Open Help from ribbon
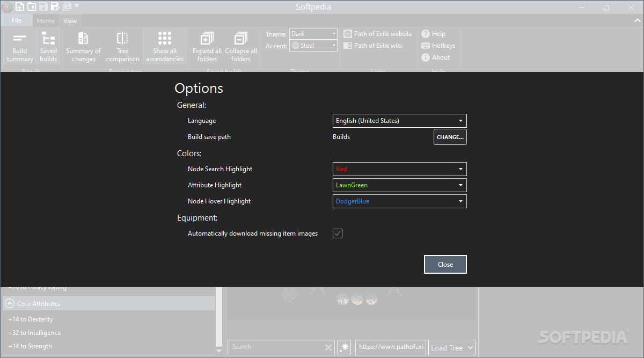The image size is (644, 358). click(x=434, y=33)
